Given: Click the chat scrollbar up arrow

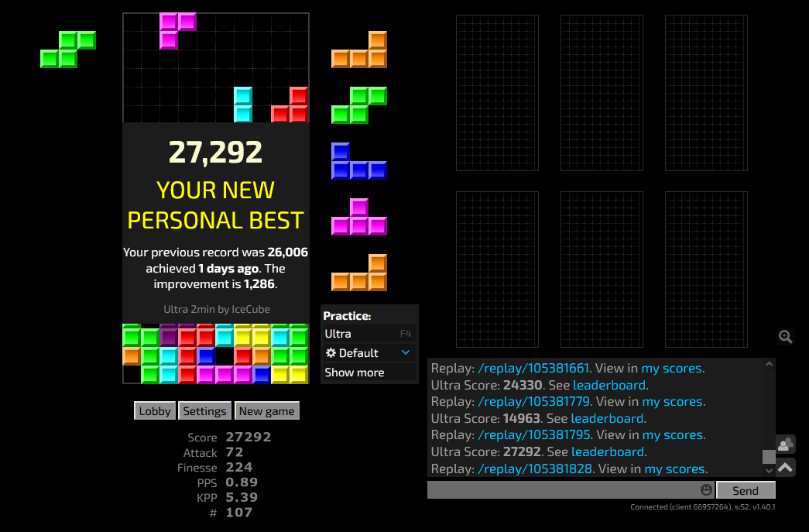Looking at the screenshot, I should [769, 364].
